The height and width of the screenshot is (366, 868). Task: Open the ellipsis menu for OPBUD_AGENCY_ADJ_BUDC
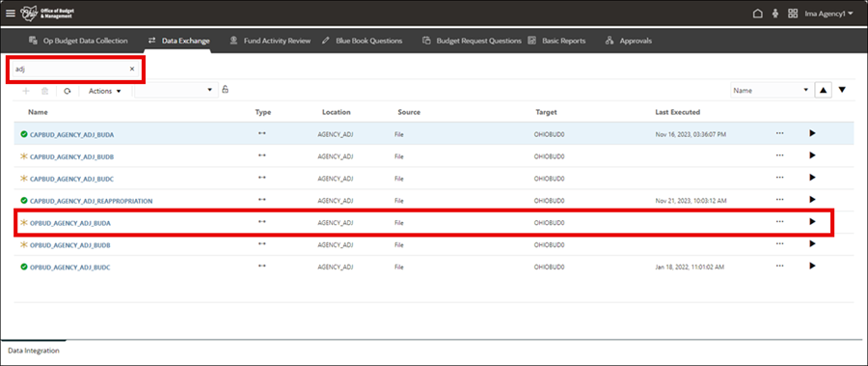coord(779,266)
